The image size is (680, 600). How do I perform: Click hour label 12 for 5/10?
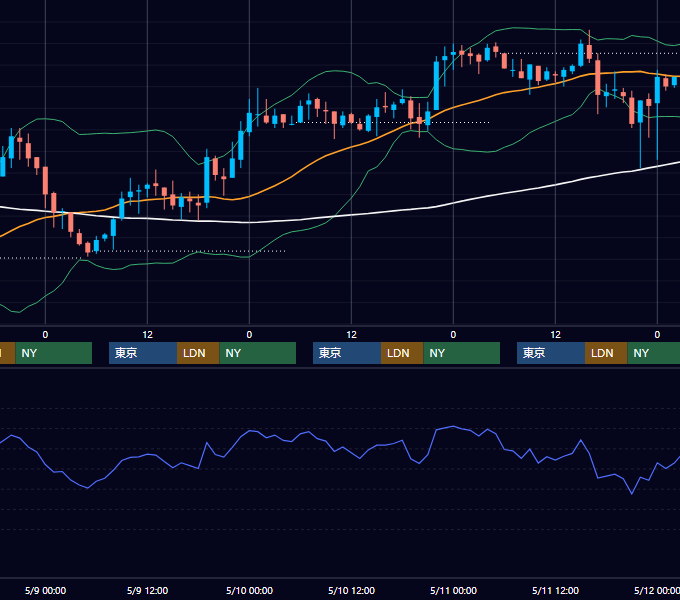tap(351, 335)
